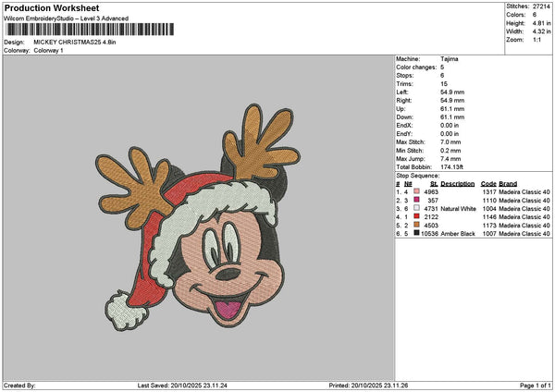
Task: Click stitch count 10536 in stop 6
Action: click(430, 234)
